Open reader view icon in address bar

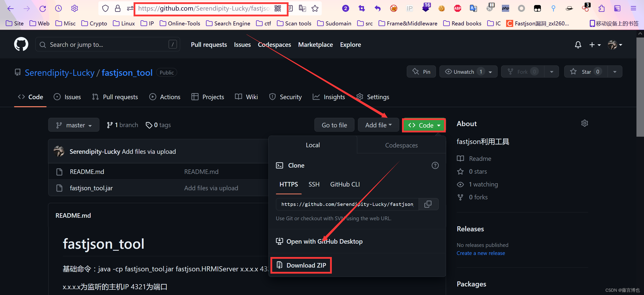(x=291, y=9)
